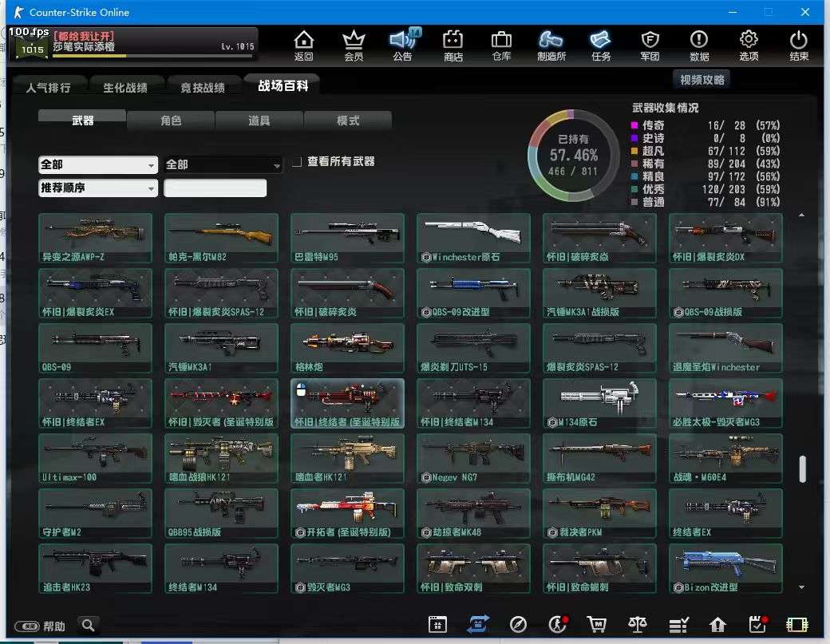
Task: Select the 格林炮 weapon card
Action: tap(347, 348)
